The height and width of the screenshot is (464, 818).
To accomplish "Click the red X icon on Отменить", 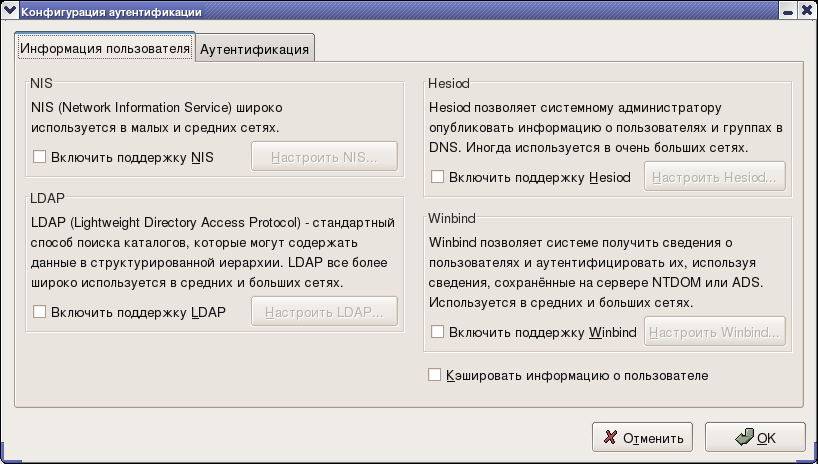I will (x=609, y=437).
